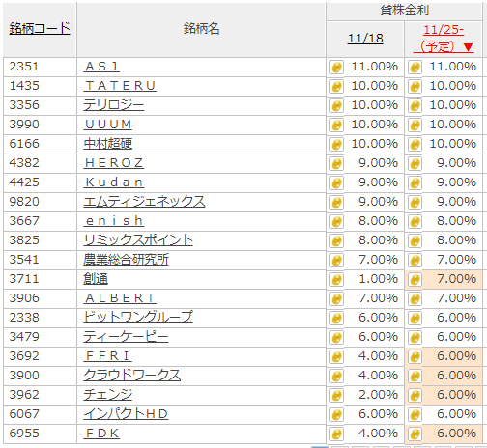Click coin icon for enish 11/18 rate
This screenshot has width=487, height=448.
[336, 222]
